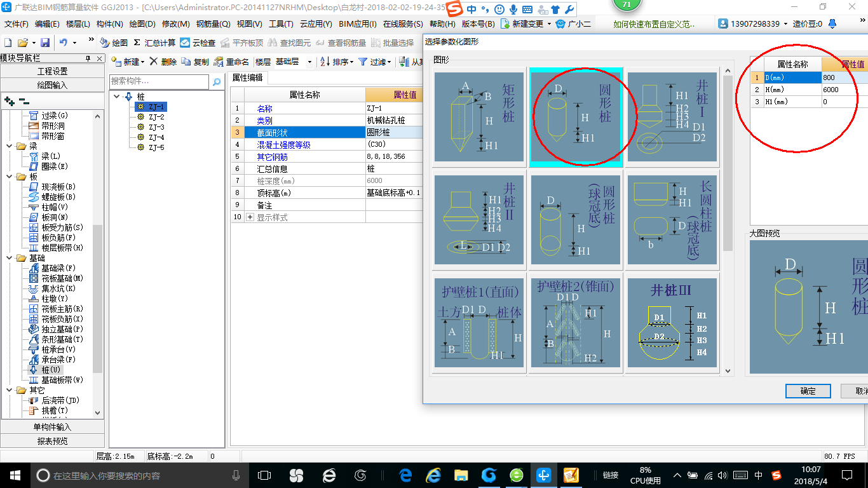Launch 云检查 cloud check
This screenshot has height=488, width=868.
(198, 43)
